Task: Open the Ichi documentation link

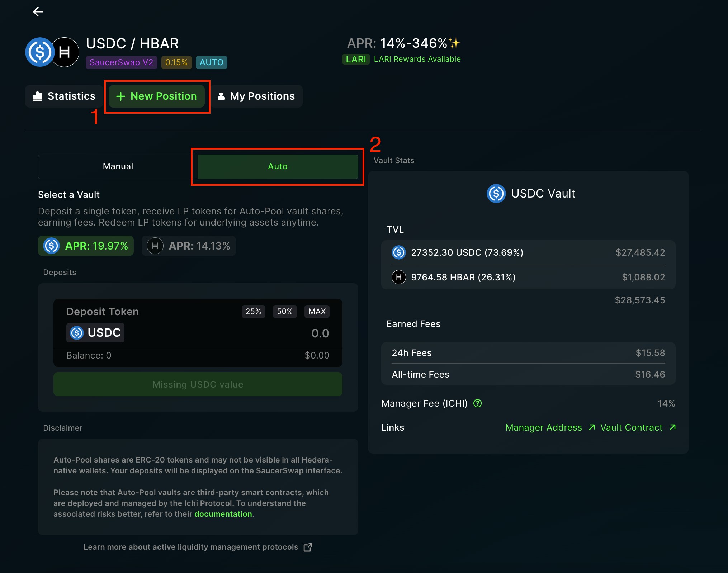Action: tap(223, 514)
